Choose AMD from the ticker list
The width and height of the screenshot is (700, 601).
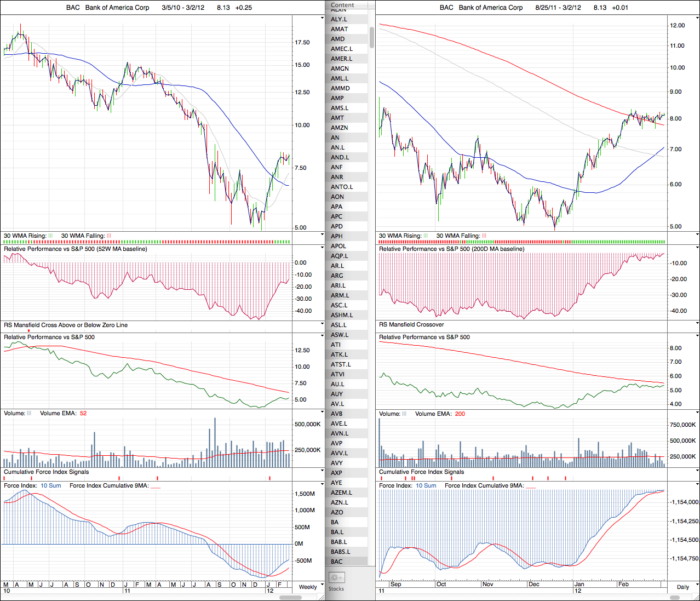pyautogui.click(x=337, y=39)
